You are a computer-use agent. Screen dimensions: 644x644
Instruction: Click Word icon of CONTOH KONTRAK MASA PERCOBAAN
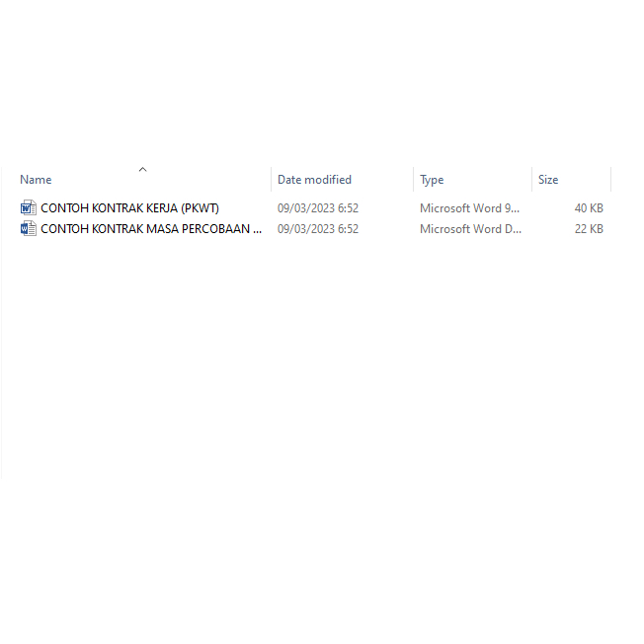tap(29, 229)
